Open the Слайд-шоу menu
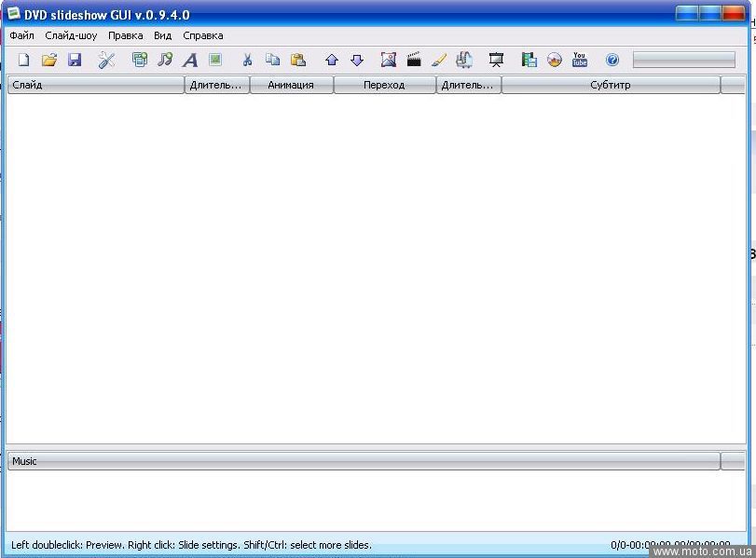 point(71,35)
